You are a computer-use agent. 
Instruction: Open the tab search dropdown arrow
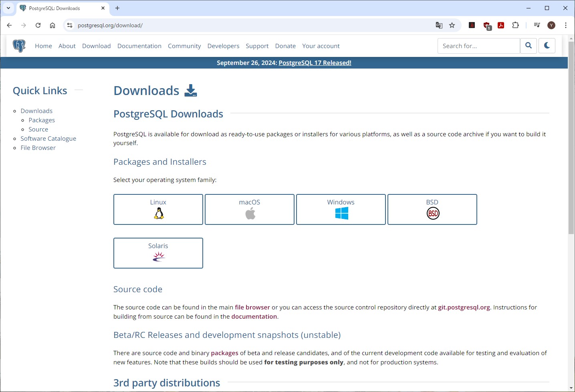point(8,8)
